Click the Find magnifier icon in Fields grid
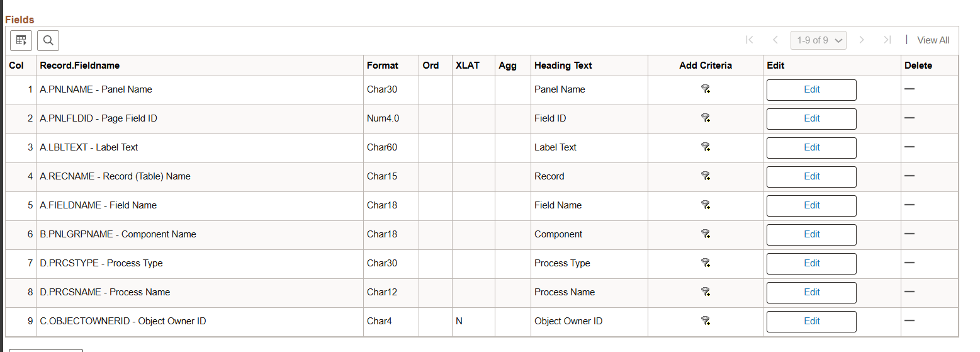Viewport: 980px width, 352px height. pos(48,40)
